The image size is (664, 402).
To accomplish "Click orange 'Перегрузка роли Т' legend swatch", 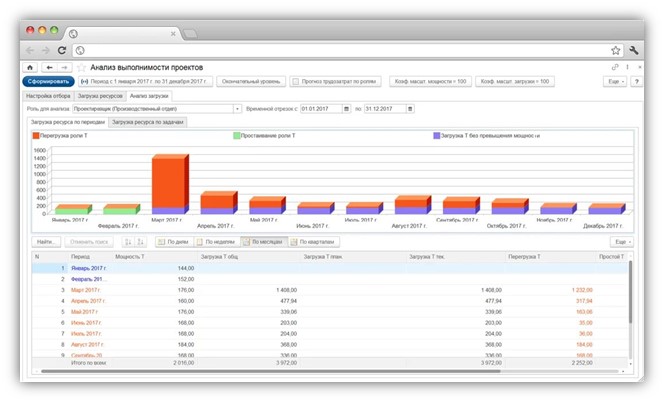I will [x=36, y=135].
